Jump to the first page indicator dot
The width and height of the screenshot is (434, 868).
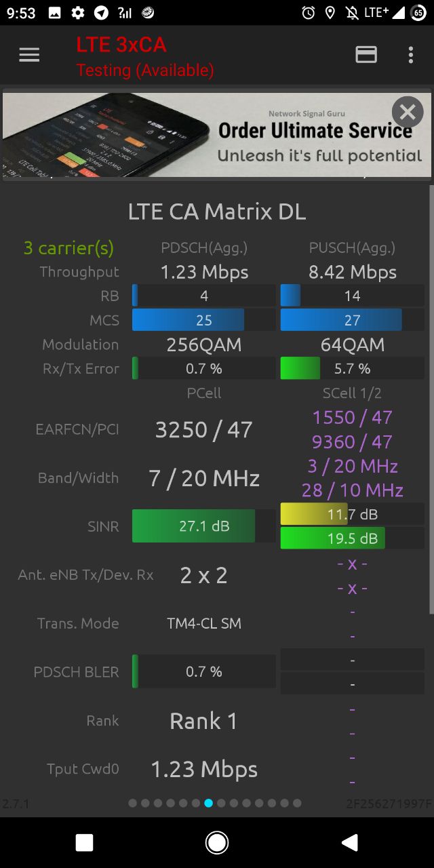point(133,804)
